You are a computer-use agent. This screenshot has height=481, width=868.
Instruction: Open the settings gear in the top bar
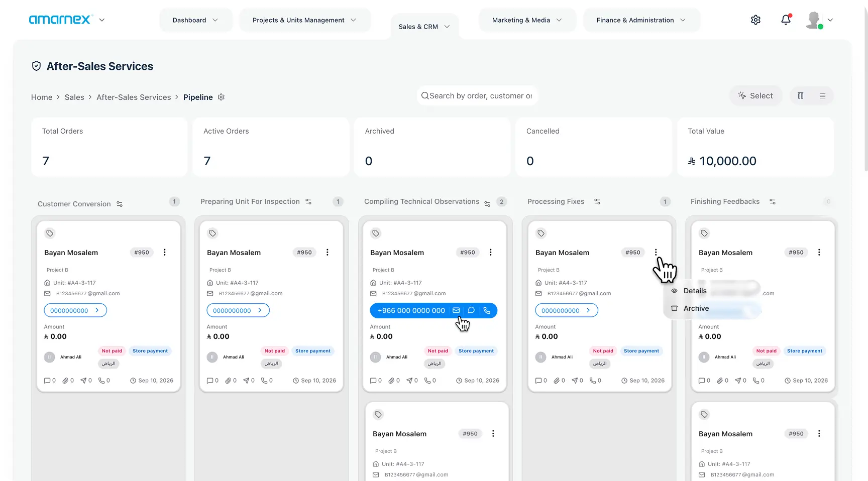point(755,20)
